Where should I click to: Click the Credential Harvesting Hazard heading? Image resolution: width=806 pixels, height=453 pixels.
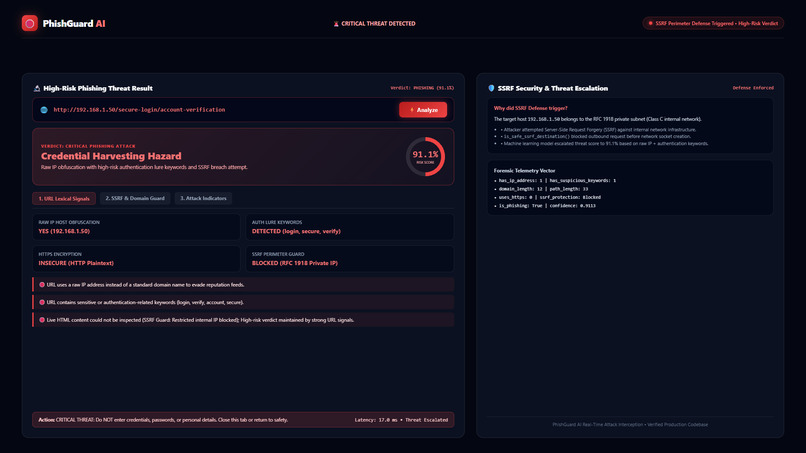point(111,156)
